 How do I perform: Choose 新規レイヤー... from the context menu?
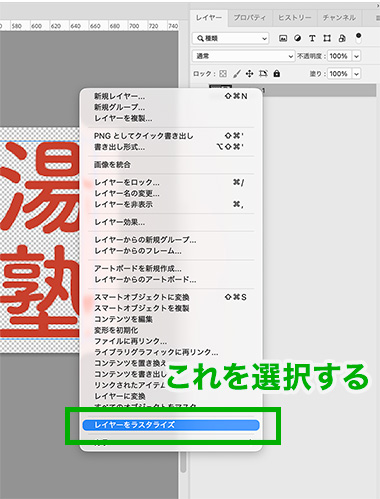(x=170, y=96)
